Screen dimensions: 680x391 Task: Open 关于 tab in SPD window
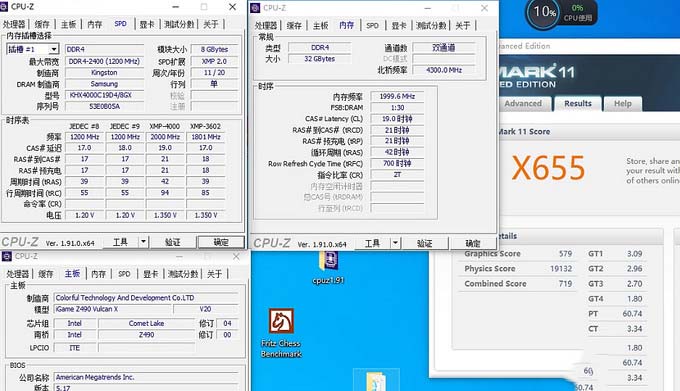(x=211, y=24)
